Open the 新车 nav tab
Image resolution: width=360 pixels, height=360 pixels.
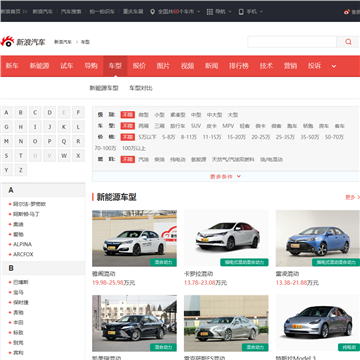tap(12, 66)
